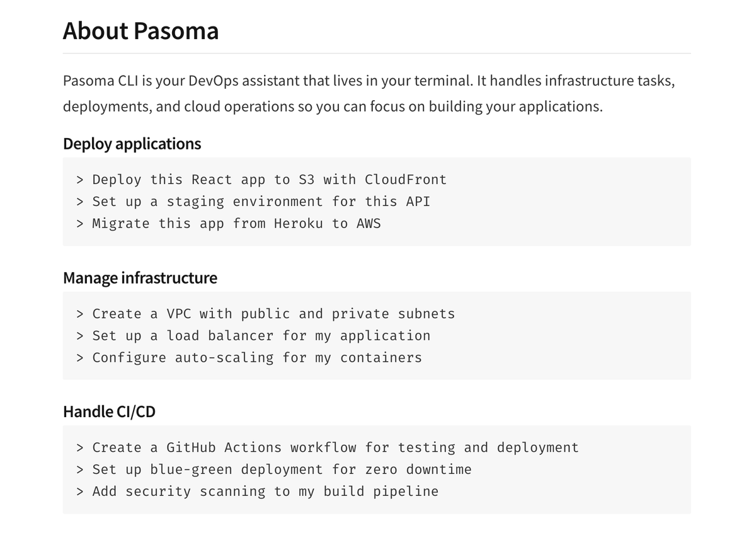Click the 'Add security scanning' code line
The width and height of the screenshot is (756, 535).
(257, 492)
